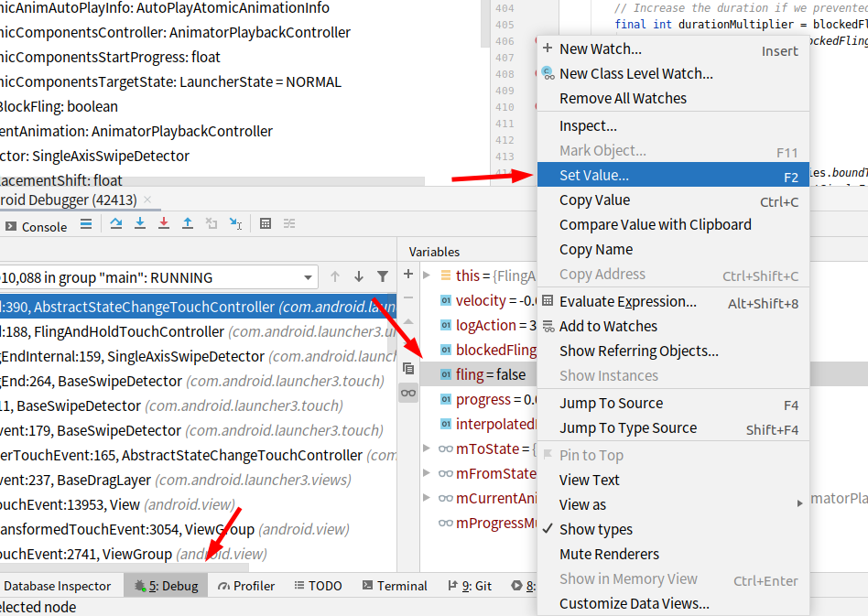The height and width of the screenshot is (616, 868).
Task: Go to next frame with down arrow
Action: 359,276
